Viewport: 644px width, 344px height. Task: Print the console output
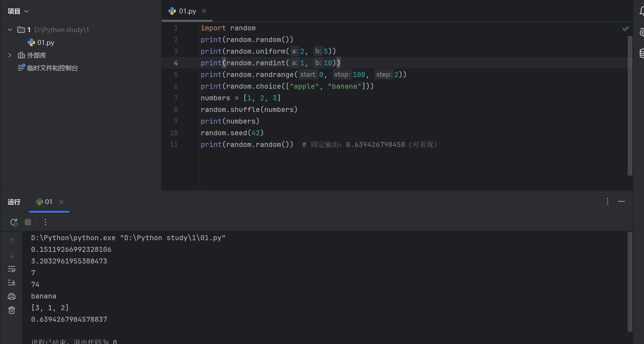click(x=12, y=296)
